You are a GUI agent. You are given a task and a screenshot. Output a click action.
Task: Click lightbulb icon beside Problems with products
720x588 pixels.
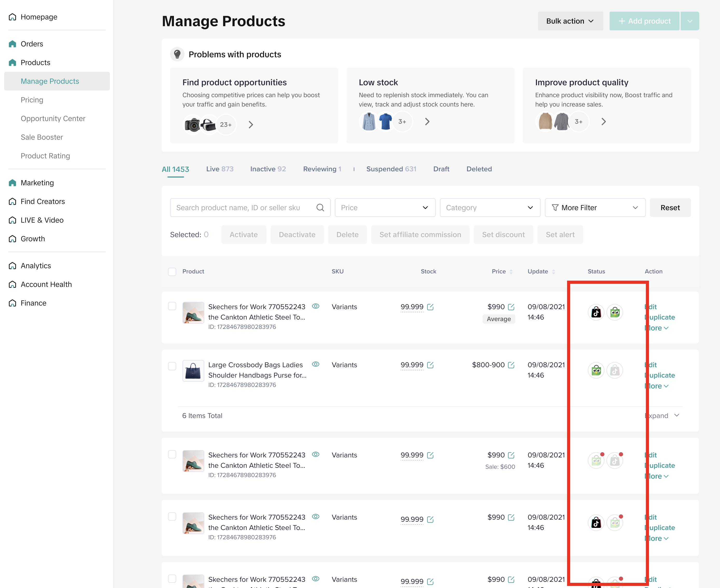pos(177,54)
